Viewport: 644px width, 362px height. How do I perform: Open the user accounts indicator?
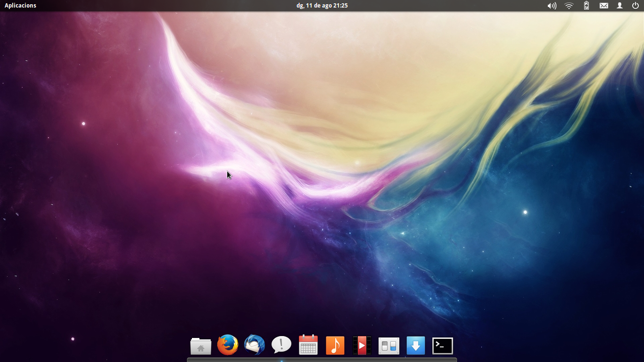point(620,6)
